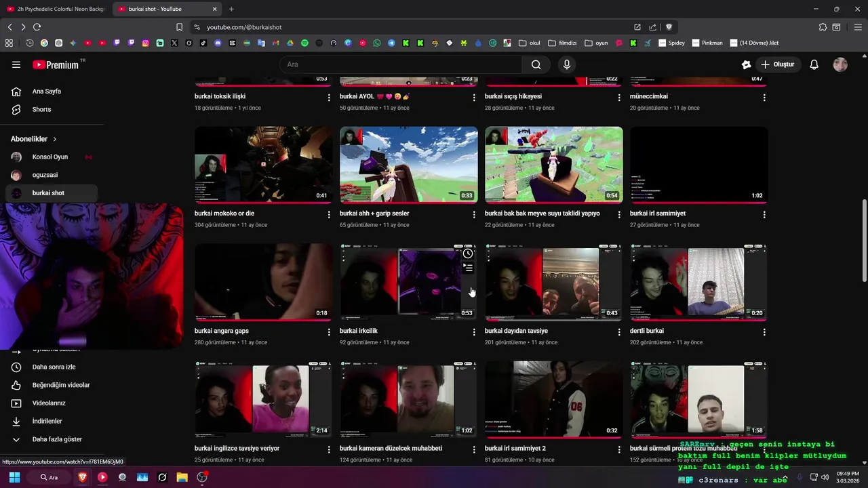Open Google bookmark icon
Screen dimensions: 868x488
click(44, 43)
